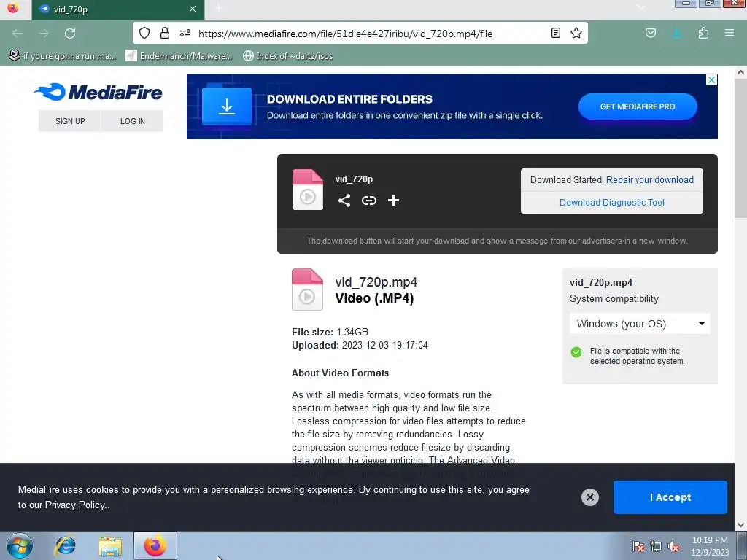Click the padlock site security icon
Viewport: 747px width, 560px height.
[165, 33]
